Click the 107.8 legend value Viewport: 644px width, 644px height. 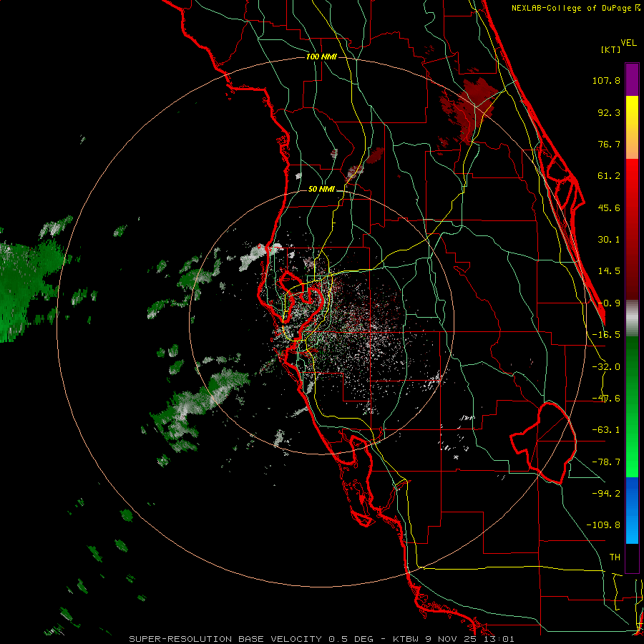(x=606, y=80)
